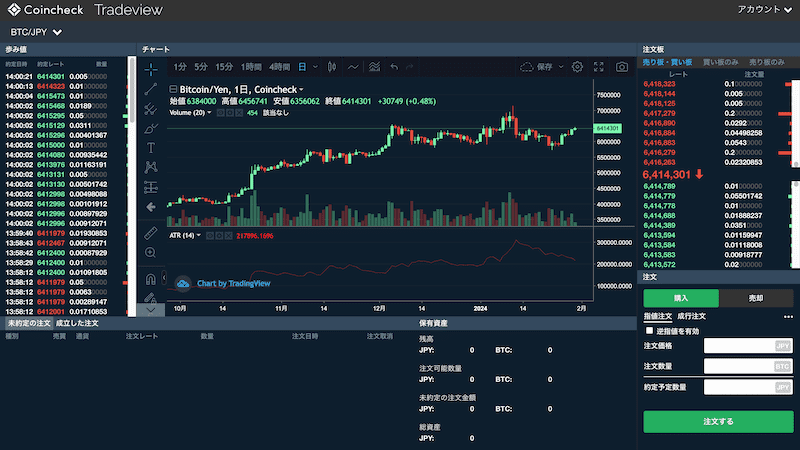Screen dimensions: 800x450
Task: Select the 売却 sell toggle
Action: point(756,298)
